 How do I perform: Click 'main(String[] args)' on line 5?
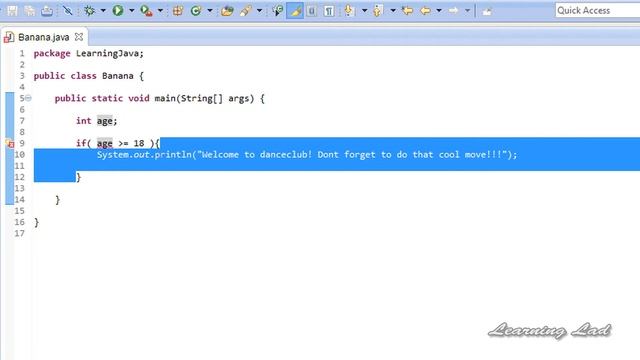click(x=204, y=98)
